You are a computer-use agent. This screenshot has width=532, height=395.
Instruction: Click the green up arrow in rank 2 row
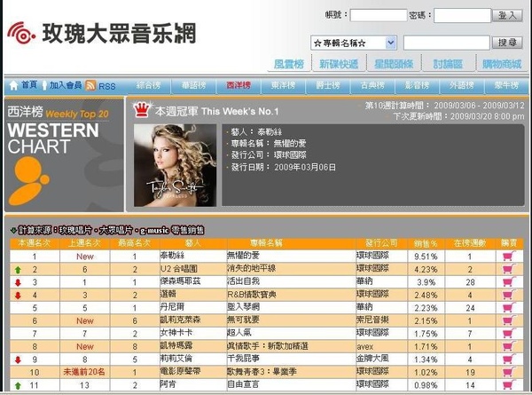[x=18, y=270]
